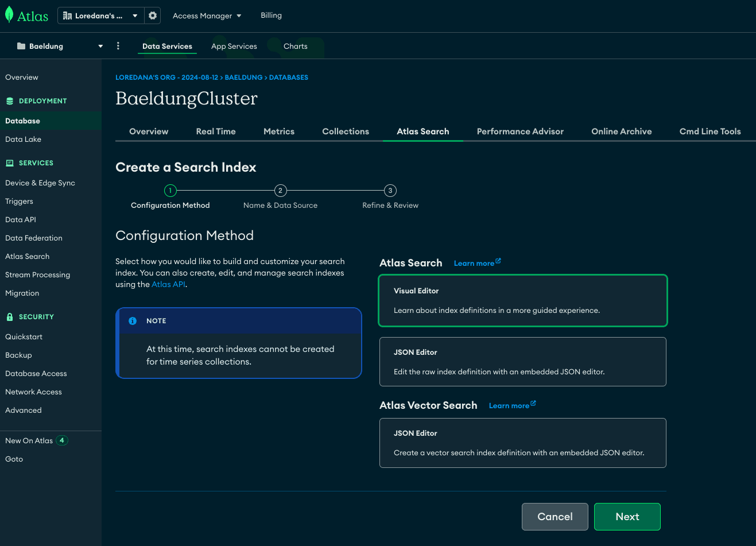Viewport: 756px width, 546px height.
Task: Click DATABASES breadcrumb link
Action: 289,78
